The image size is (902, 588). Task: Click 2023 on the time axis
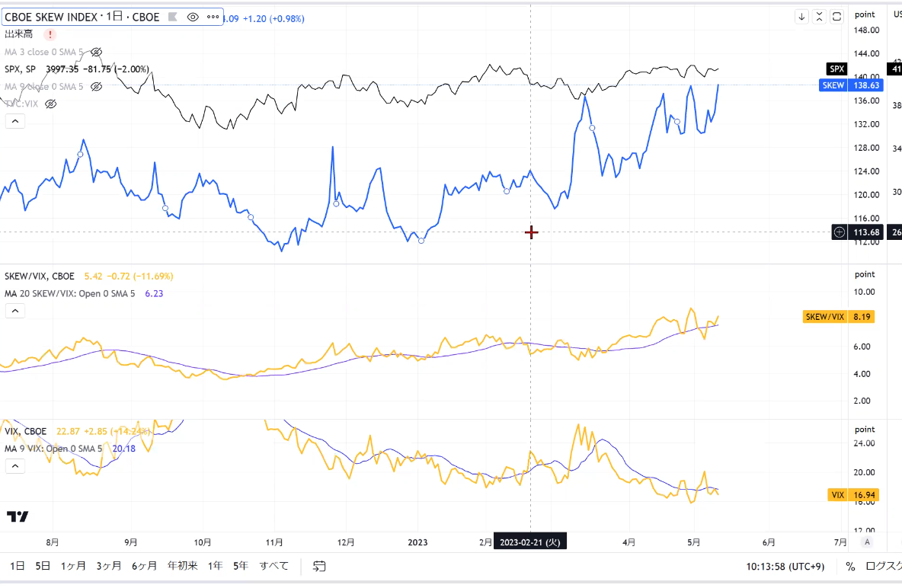(x=417, y=542)
